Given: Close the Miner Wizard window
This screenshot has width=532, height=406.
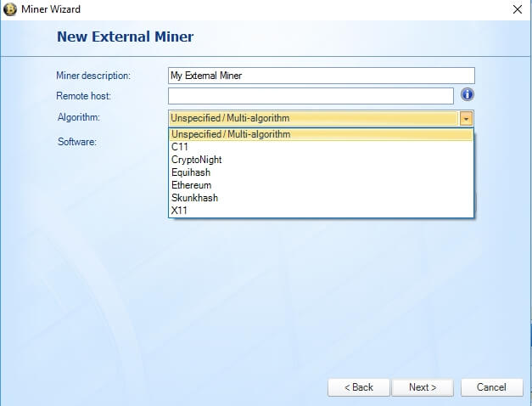Looking at the screenshot, I should [x=518, y=9].
